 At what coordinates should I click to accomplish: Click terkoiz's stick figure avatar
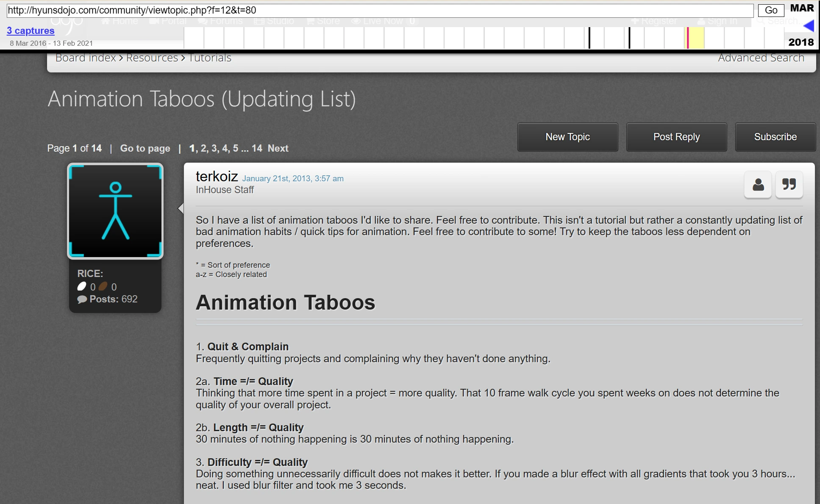tap(115, 211)
